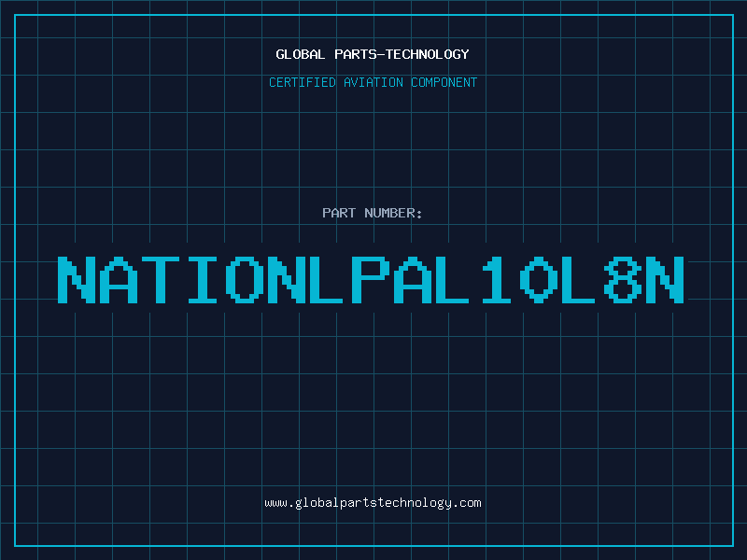Image resolution: width=747 pixels, height=560 pixels.
Task: Open the www.globalpartstechnology.com link
Action: pos(373,503)
